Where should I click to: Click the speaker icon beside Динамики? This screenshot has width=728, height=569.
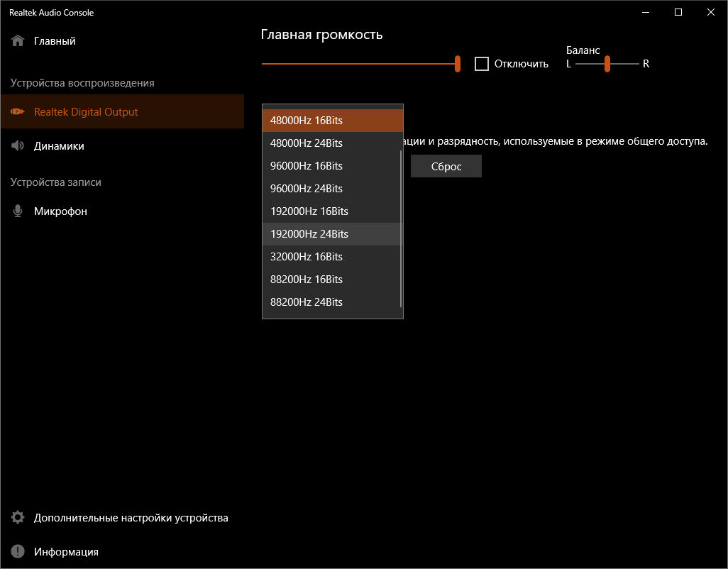coord(18,145)
